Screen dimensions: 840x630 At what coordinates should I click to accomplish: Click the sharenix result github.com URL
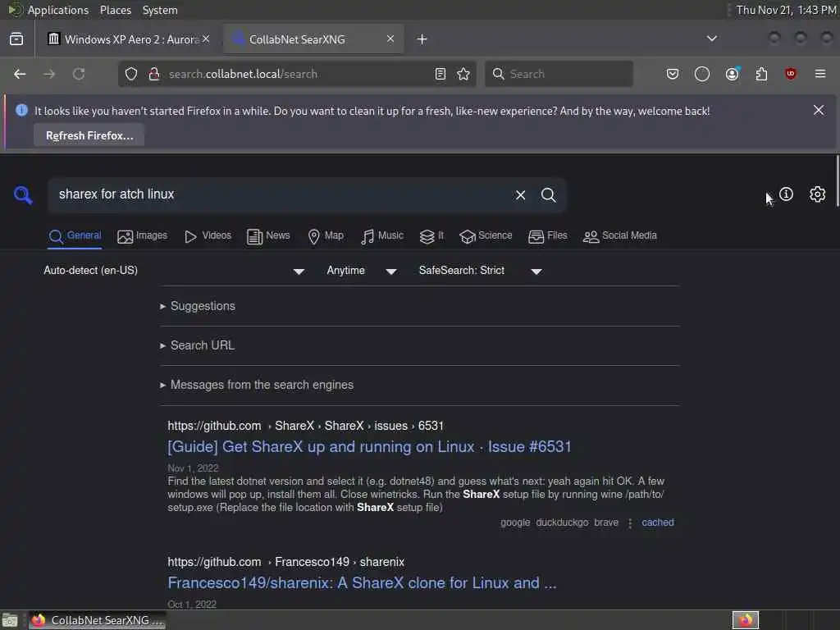pos(286,562)
